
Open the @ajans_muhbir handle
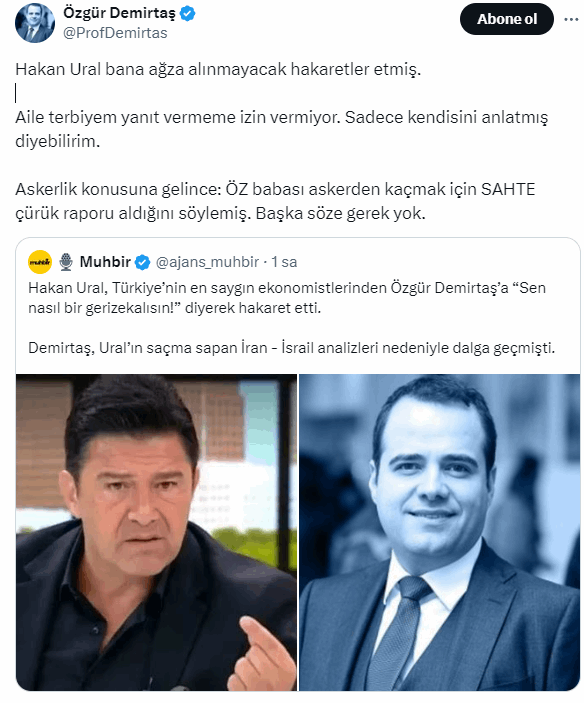(207, 262)
